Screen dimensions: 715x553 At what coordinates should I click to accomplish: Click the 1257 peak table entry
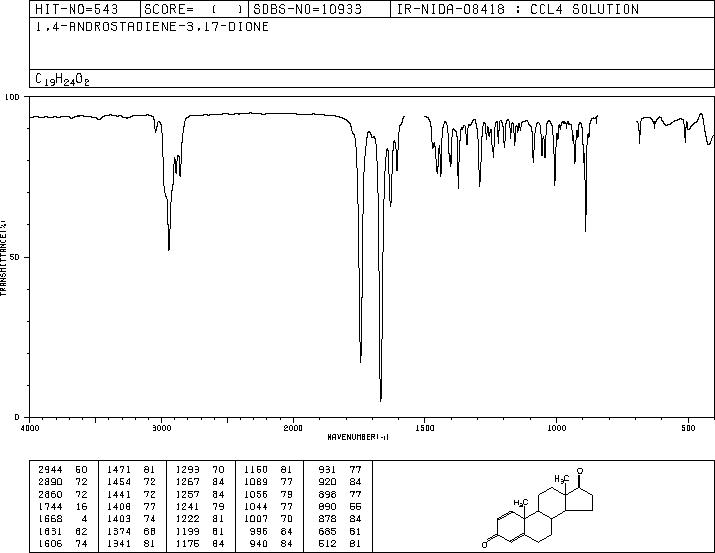200,494
